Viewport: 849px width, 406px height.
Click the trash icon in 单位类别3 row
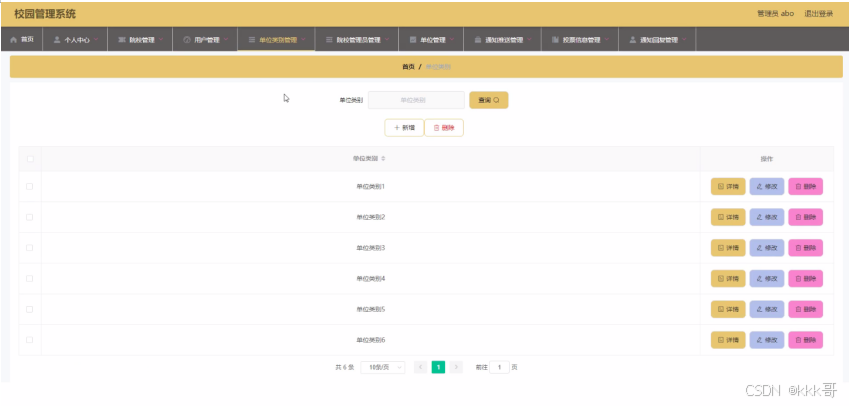click(x=798, y=248)
